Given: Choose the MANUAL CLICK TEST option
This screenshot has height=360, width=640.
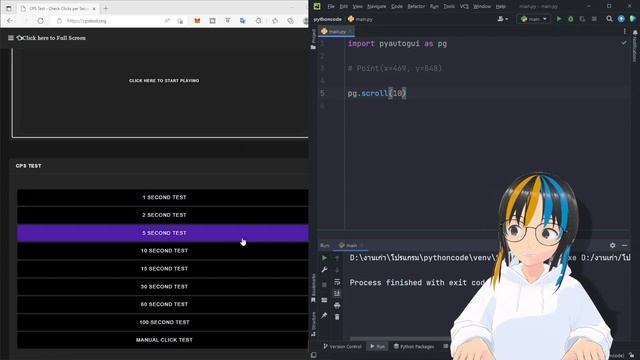Looking at the screenshot, I should (x=163, y=340).
